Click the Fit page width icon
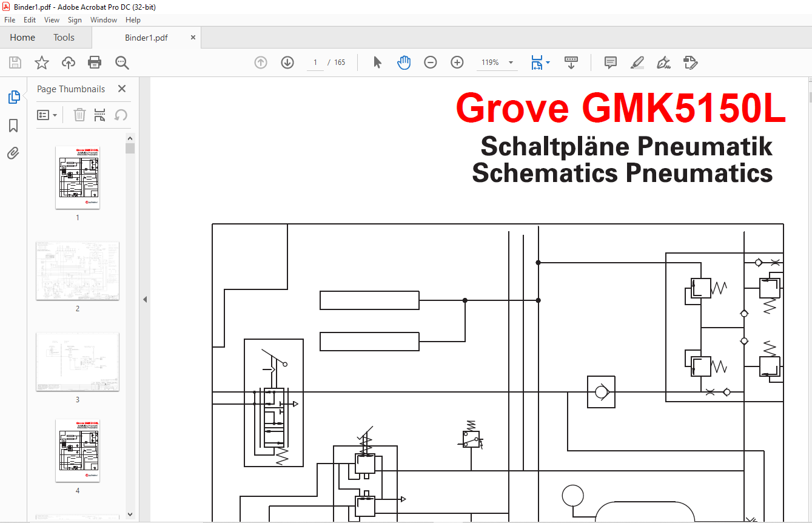812x523 pixels. (x=537, y=62)
